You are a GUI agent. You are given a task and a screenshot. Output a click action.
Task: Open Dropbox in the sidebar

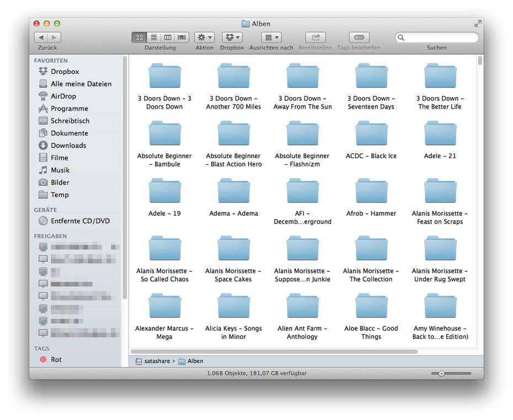(x=65, y=71)
